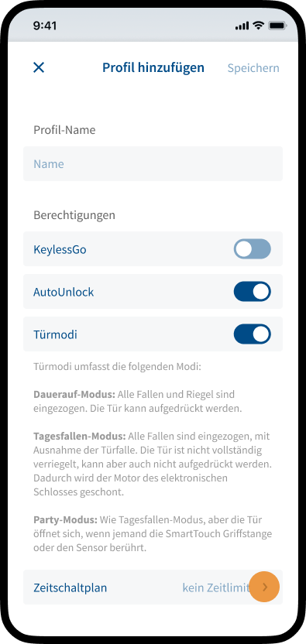Tap the battery icon in status bar
Viewport: 306px width, 644px height.
[x=277, y=26]
